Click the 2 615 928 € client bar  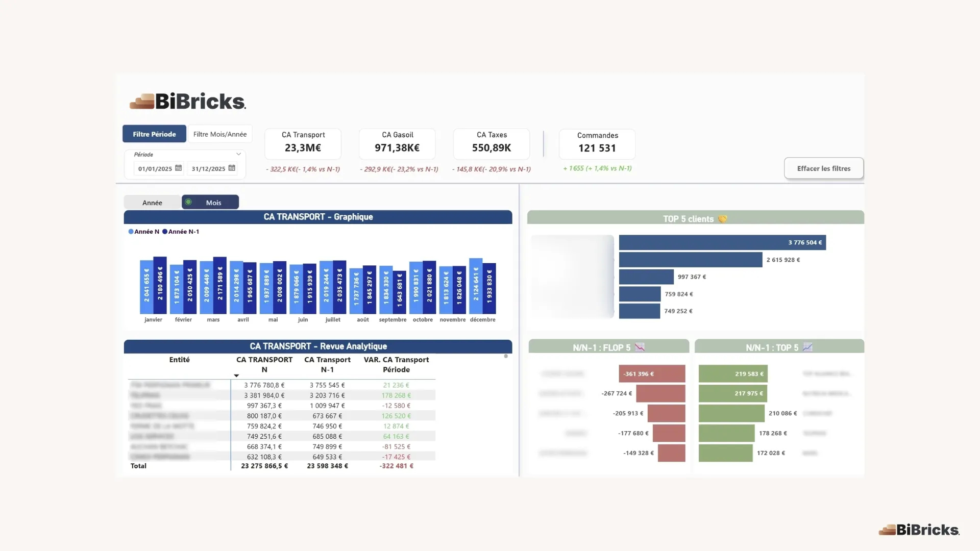click(x=691, y=260)
